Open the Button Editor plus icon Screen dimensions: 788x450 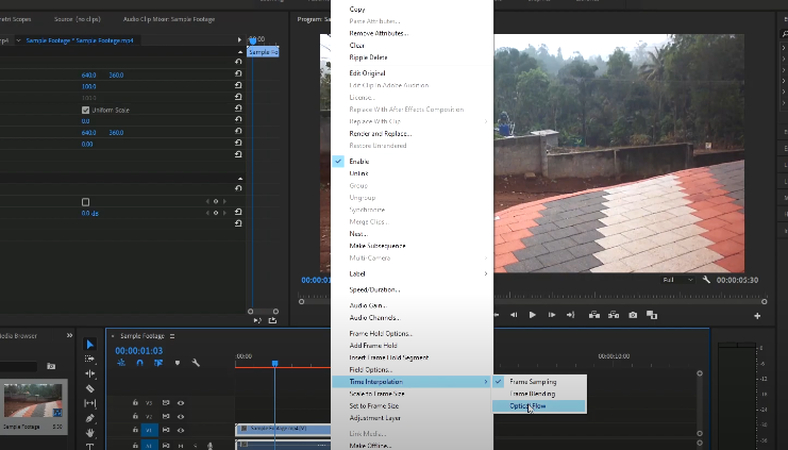click(757, 316)
